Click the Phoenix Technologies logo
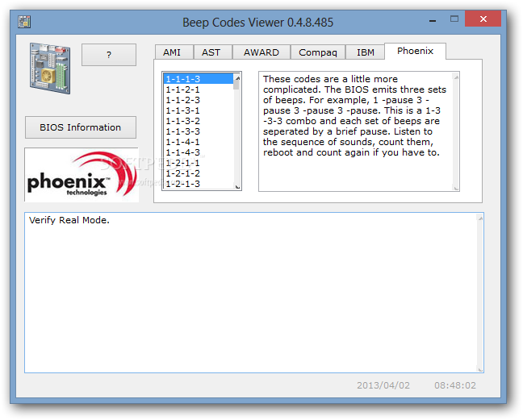The height and width of the screenshot is (420, 523). click(82, 175)
